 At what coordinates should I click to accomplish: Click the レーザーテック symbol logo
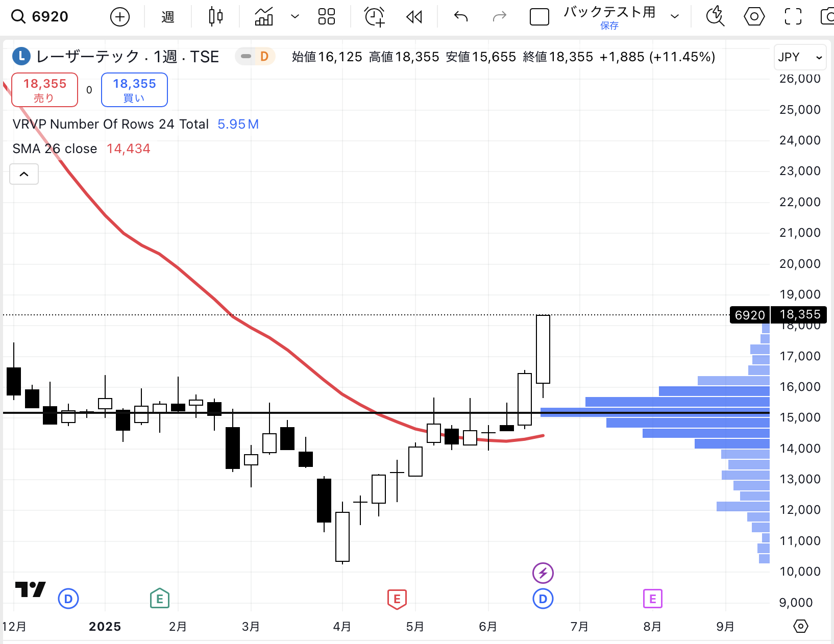click(21, 56)
